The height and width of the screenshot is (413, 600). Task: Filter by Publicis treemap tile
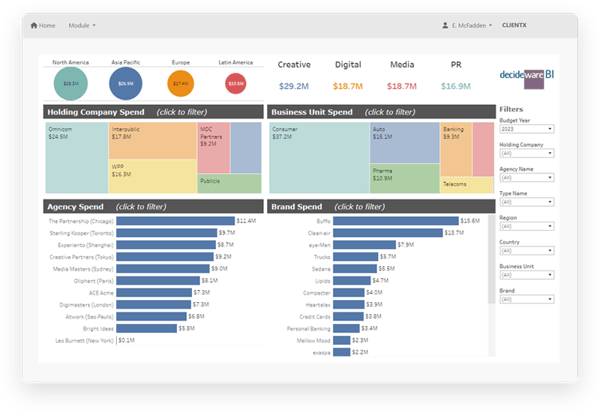[x=230, y=184]
